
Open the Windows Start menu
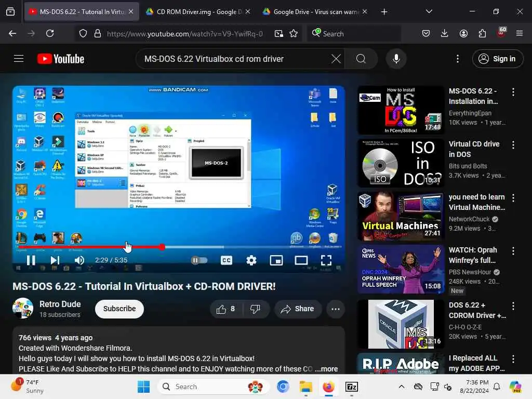coord(143,387)
